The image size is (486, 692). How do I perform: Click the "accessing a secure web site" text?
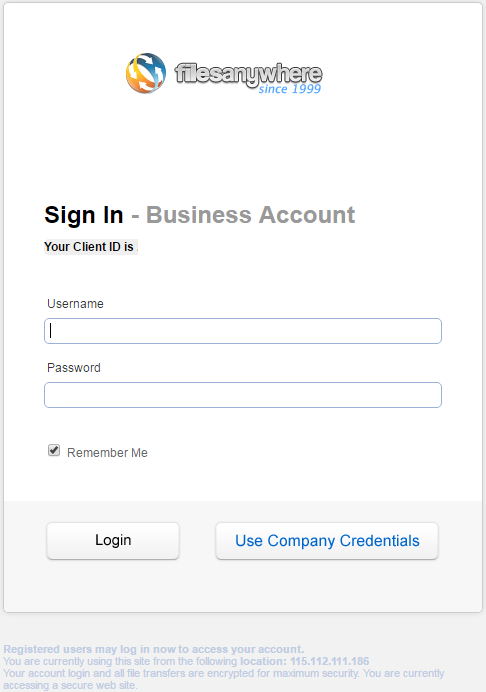pos(71,685)
